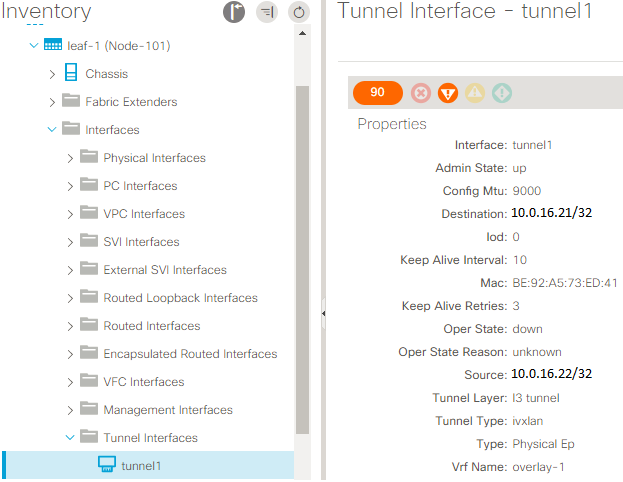Expand the Fabric Extenders folder
Image resolution: width=623 pixels, height=482 pixels.
click(x=52, y=102)
